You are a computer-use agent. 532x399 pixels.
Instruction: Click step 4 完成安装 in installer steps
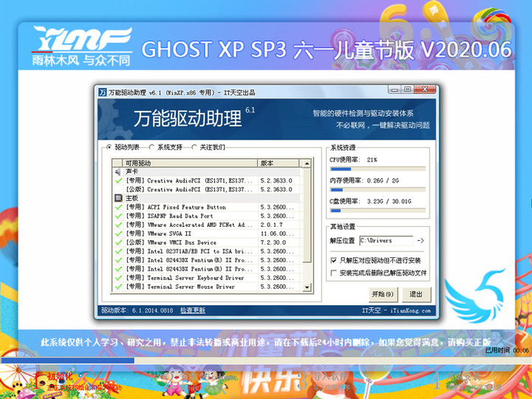[463, 376]
